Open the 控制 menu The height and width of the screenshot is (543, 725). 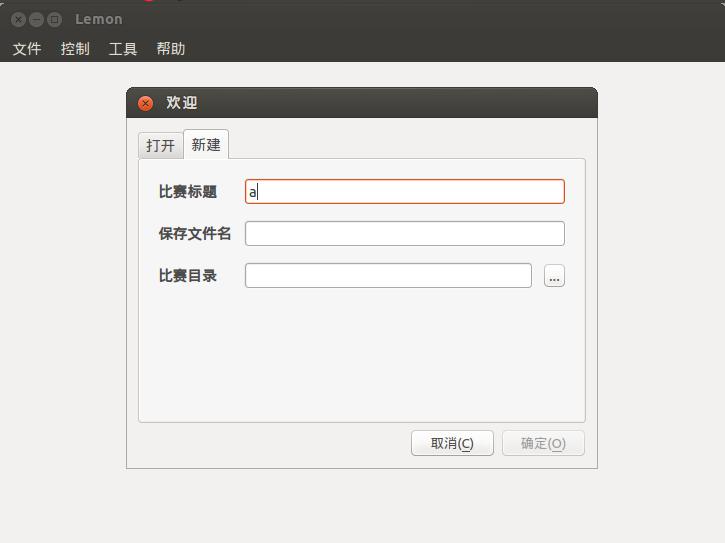[x=75, y=49]
